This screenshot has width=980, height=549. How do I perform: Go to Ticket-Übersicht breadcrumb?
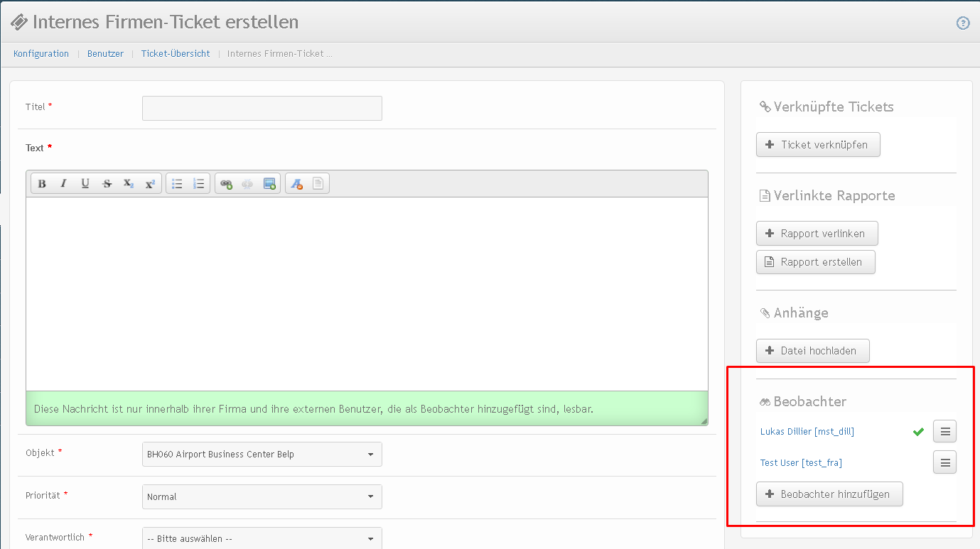pyautogui.click(x=176, y=54)
